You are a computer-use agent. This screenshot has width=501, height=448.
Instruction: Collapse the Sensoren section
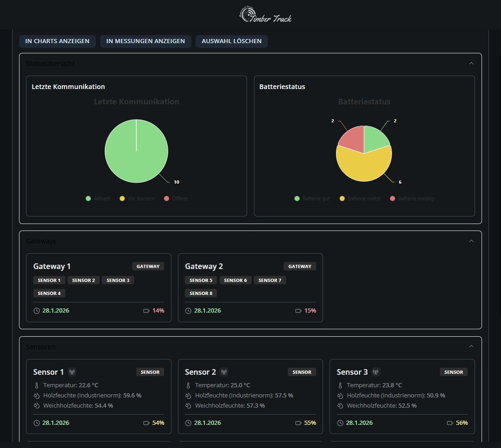pyautogui.click(x=471, y=346)
